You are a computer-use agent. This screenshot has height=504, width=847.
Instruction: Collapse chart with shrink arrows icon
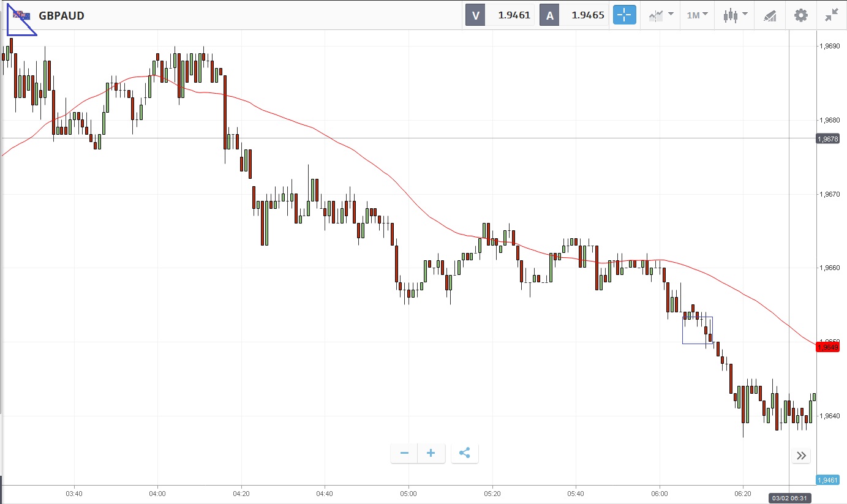[831, 15]
